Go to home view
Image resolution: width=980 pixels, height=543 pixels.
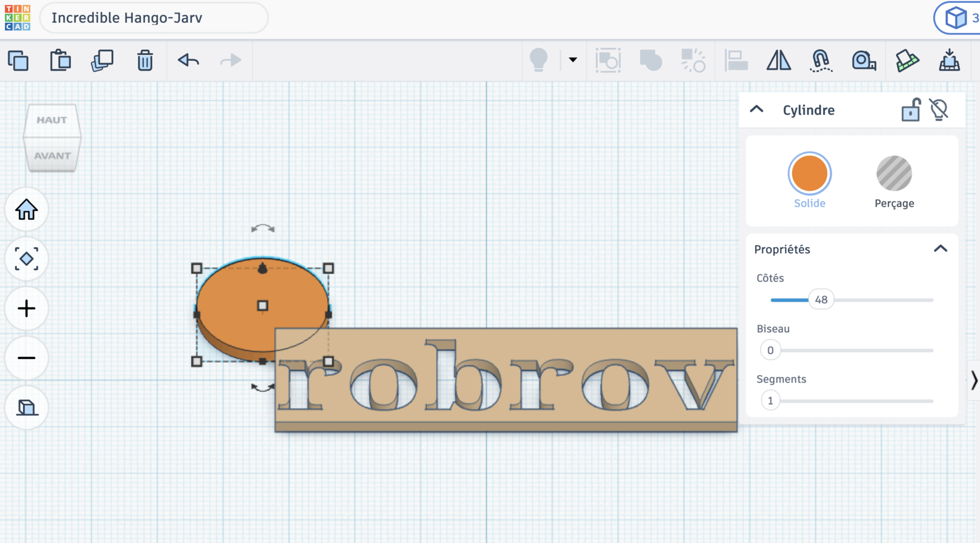(26, 210)
